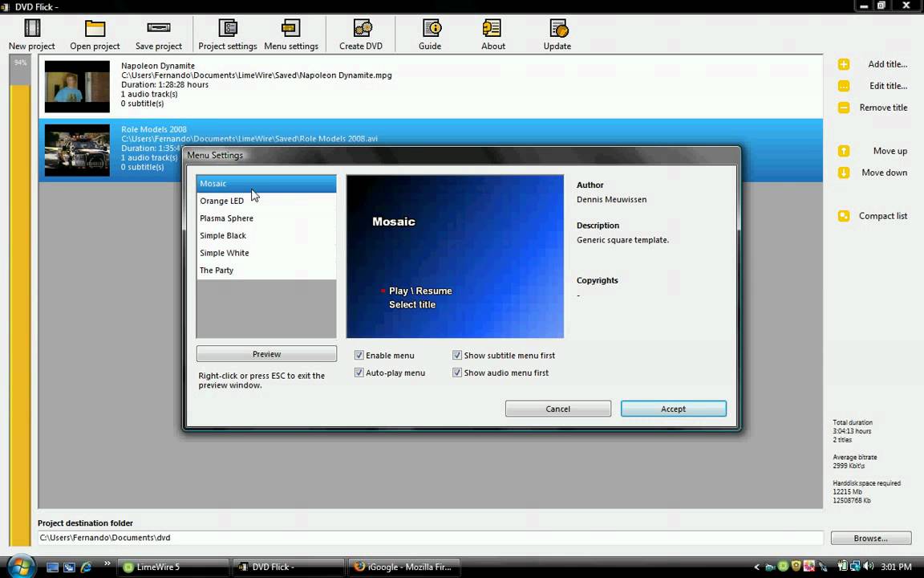Screen dimensions: 924x578
Task: Open Project settings
Action: click(x=227, y=34)
